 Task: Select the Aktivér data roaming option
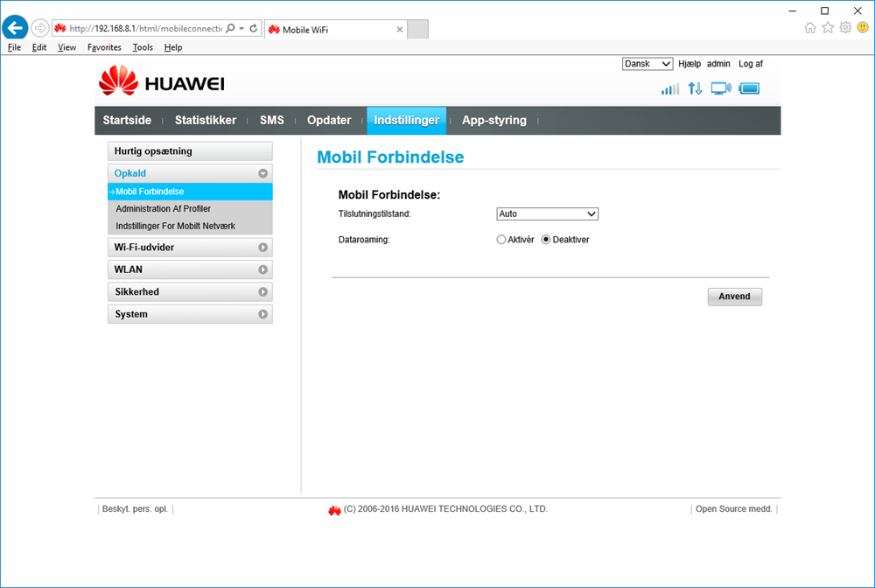(x=501, y=240)
